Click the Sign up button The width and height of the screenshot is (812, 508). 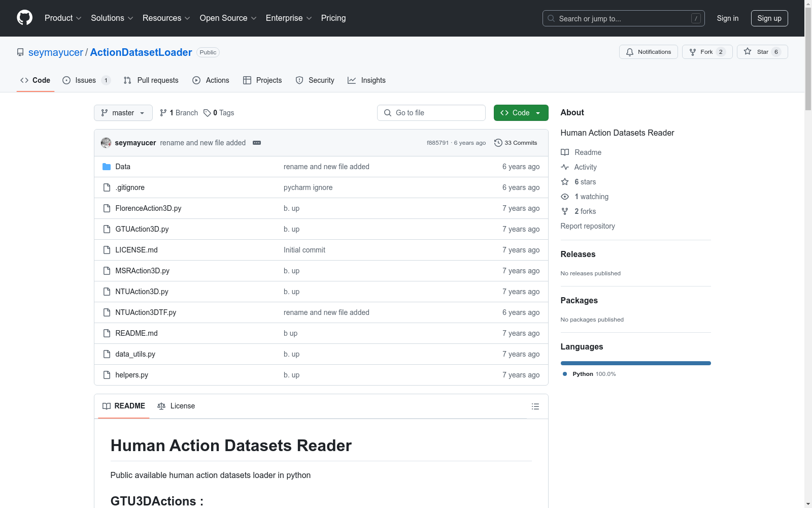coord(769,18)
